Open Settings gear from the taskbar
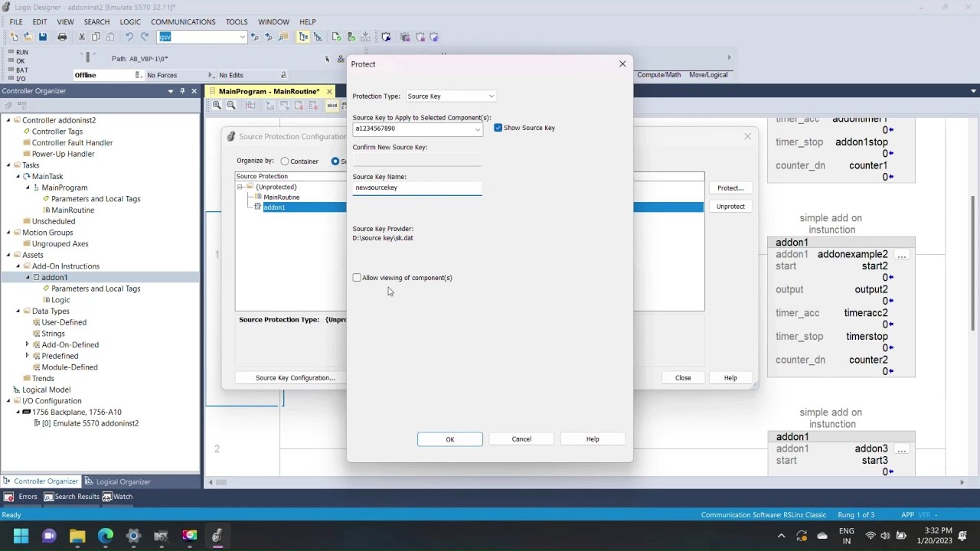The image size is (980, 551). pos(133,536)
